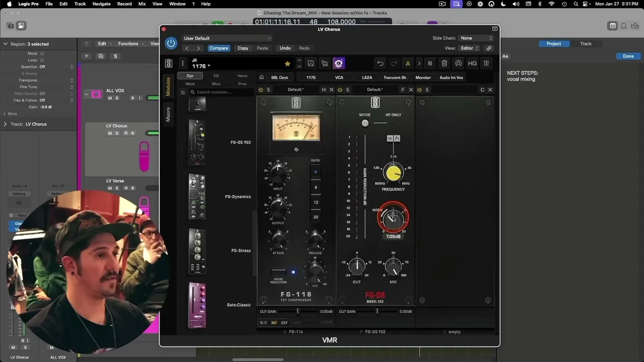Screen dimensions: 644x362
Task: Expand the Track LV Chorus section
Action: coord(6,124)
